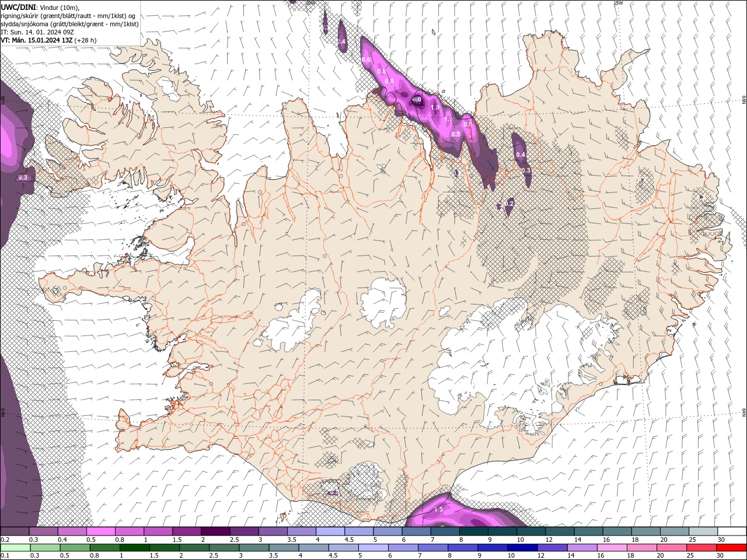Select the dark purple snow-scale swatch between 2 and 2.5
The image size is (747, 560).
215,531
